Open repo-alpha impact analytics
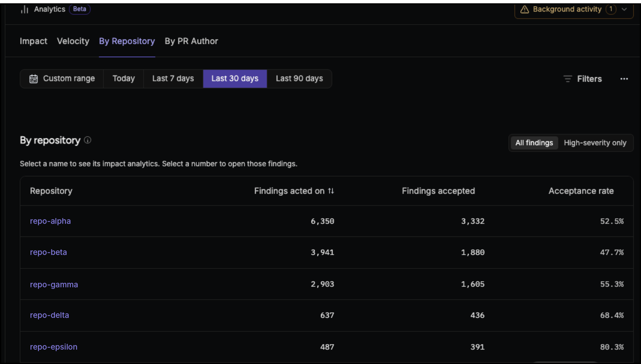 tap(50, 221)
